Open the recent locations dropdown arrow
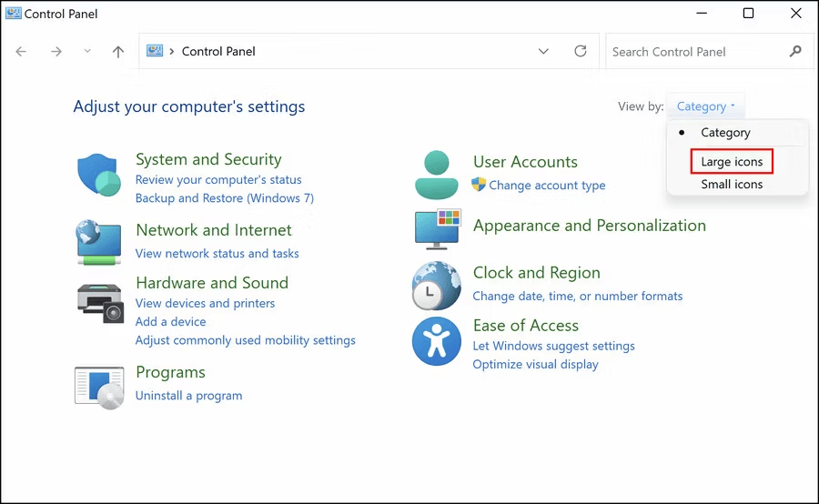This screenshot has height=504, width=819. point(87,51)
